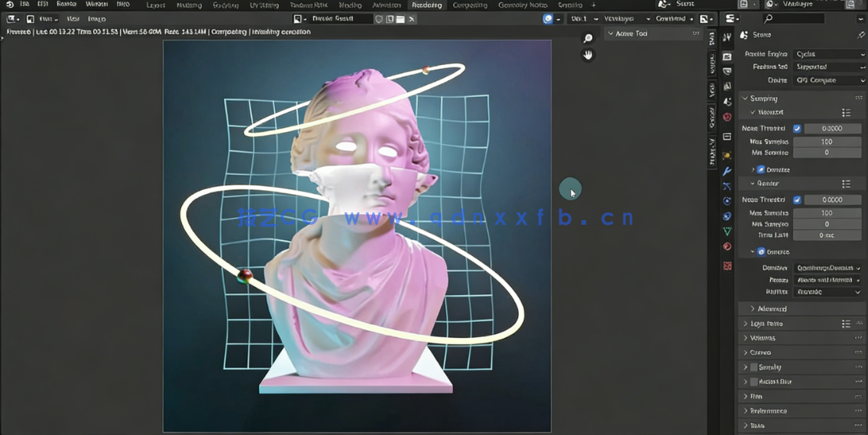The image size is (868, 435).
Task: Click the Time Limit 0 sec field
Action: tap(827, 235)
